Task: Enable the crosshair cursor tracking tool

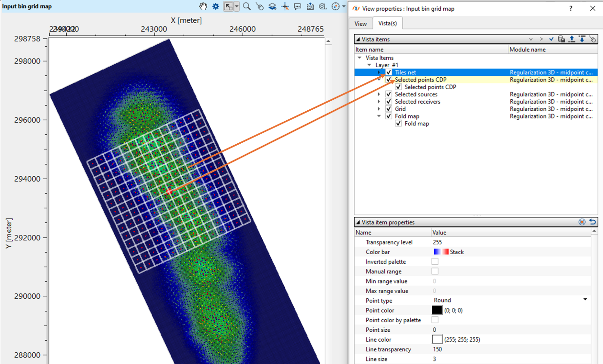Action: [285, 6]
